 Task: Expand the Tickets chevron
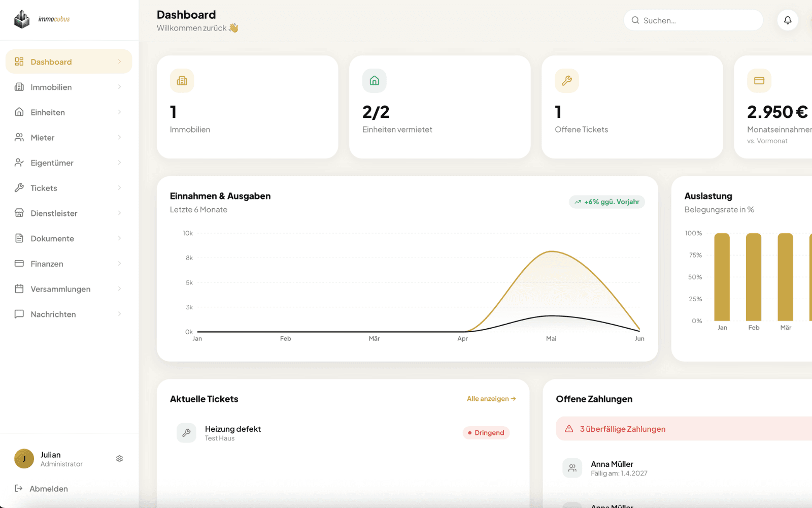tap(120, 187)
